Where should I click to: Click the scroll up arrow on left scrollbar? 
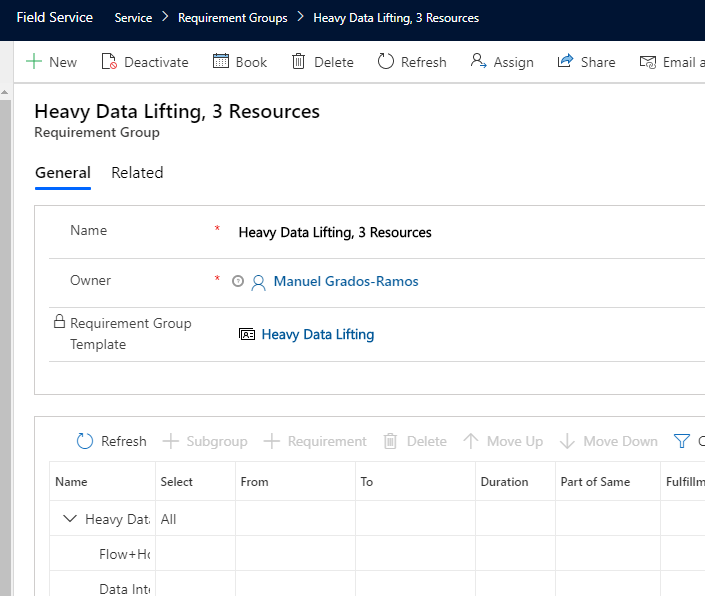4,92
